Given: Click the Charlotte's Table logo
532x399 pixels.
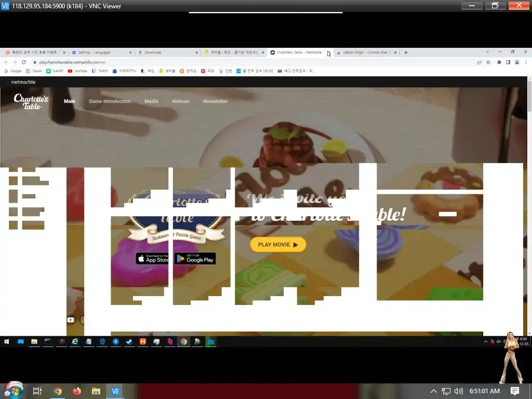Looking at the screenshot, I should [x=31, y=101].
